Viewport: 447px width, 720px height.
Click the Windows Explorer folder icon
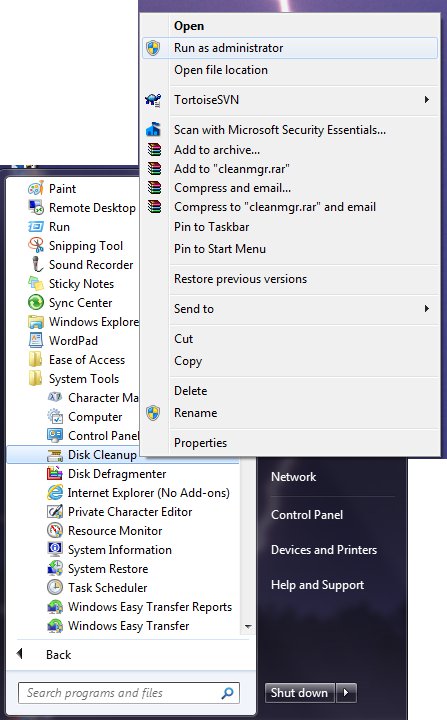(x=35, y=321)
